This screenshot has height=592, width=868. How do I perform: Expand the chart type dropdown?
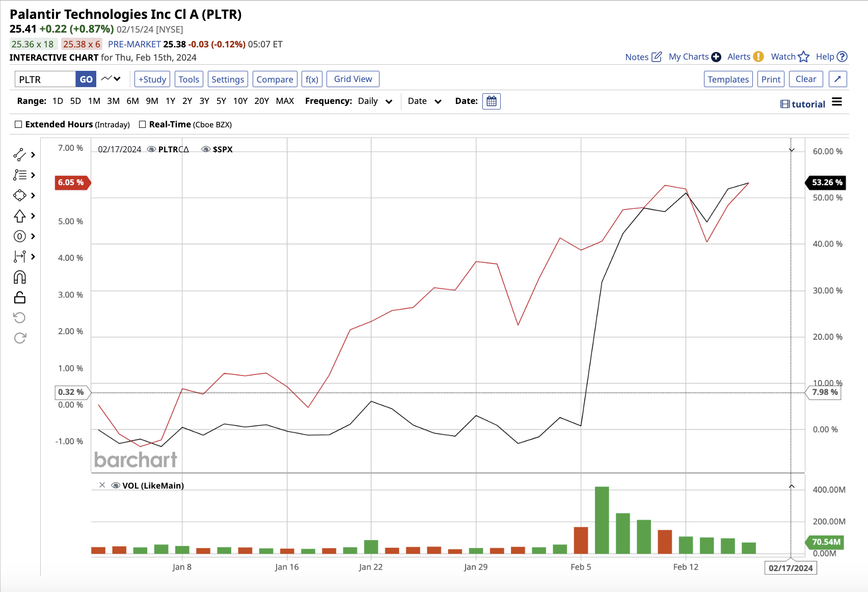tap(111, 79)
